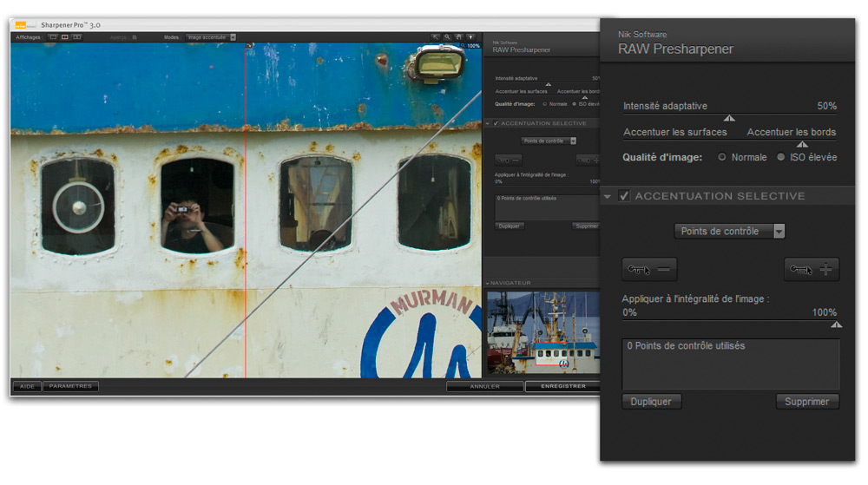Click the Affichages label in toolbar

(x=29, y=37)
